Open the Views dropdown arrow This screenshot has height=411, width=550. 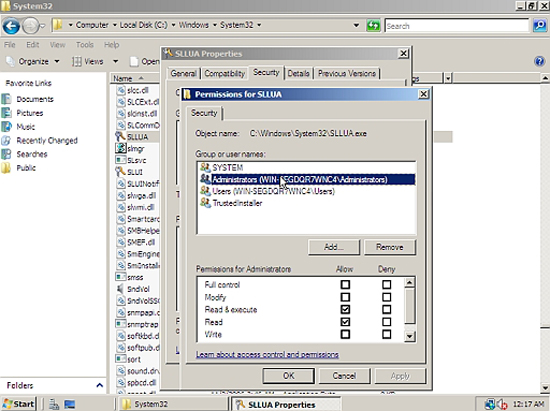[115, 61]
